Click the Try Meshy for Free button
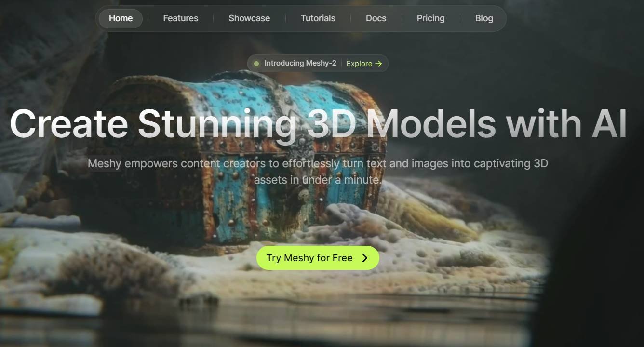 pyautogui.click(x=318, y=258)
